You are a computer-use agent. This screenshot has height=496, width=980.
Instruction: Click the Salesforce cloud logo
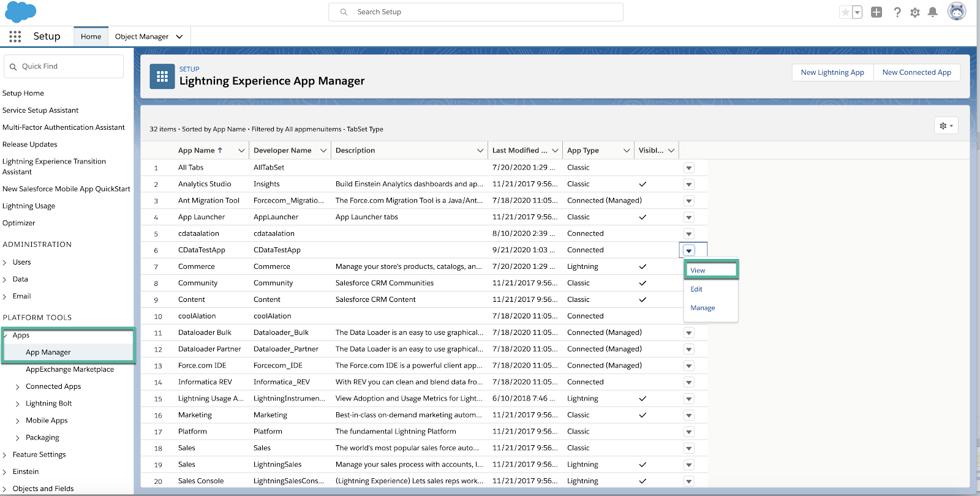point(21,12)
